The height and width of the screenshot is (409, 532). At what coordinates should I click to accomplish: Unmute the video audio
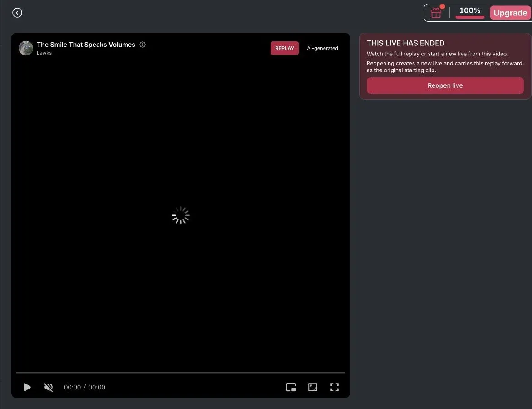(x=49, y=387)
